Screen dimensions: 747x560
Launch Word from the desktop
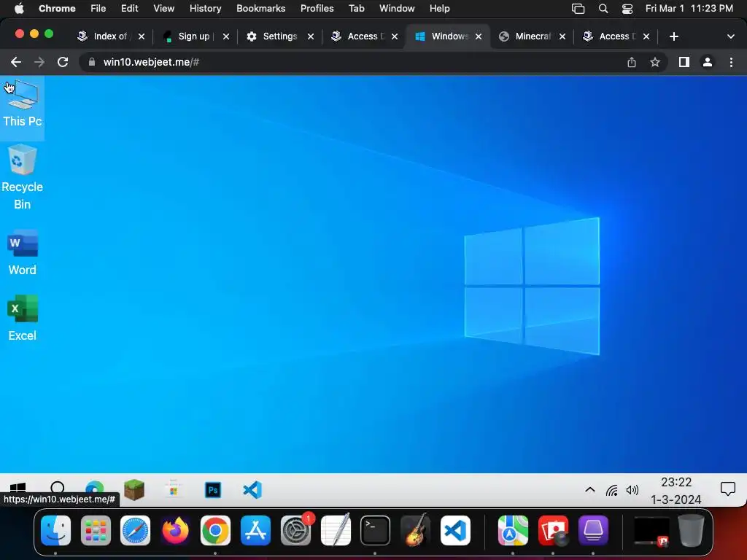pos(22,253)
